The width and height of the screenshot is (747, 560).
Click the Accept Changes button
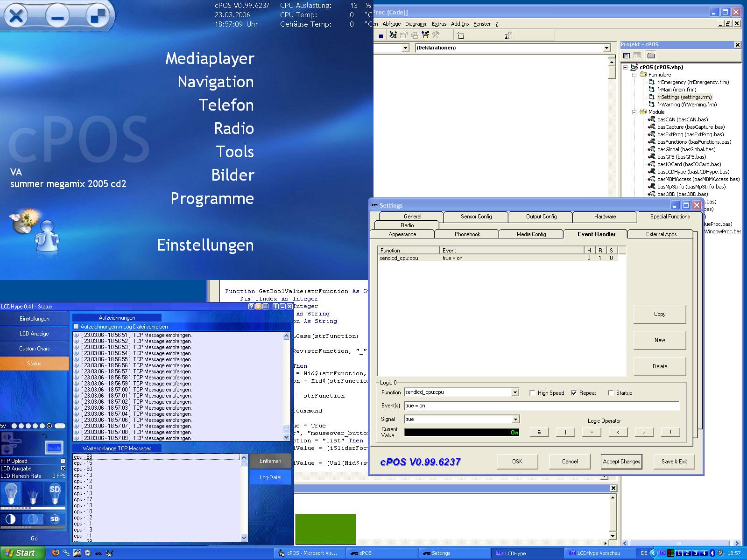(x=621, y=462)
